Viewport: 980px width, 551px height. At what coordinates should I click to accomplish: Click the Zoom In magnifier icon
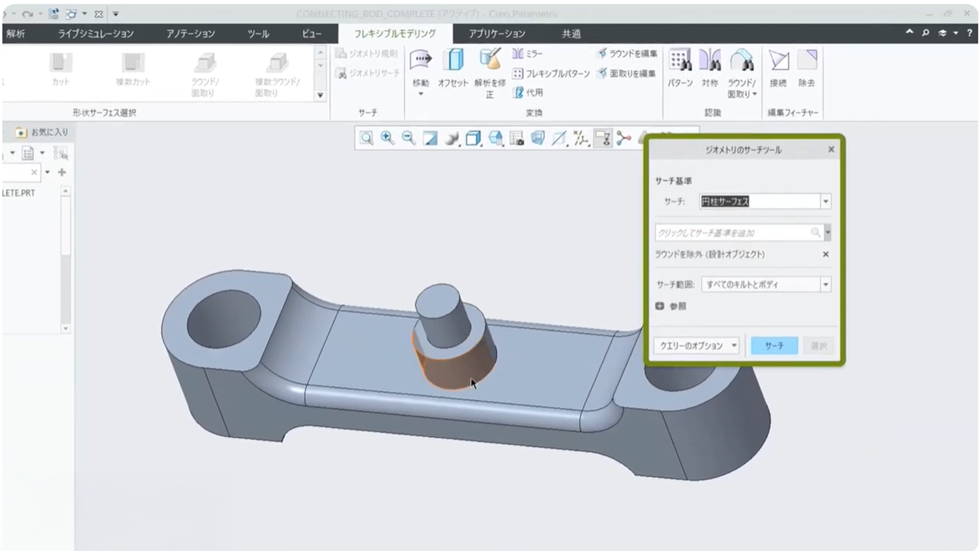point(387,138)
